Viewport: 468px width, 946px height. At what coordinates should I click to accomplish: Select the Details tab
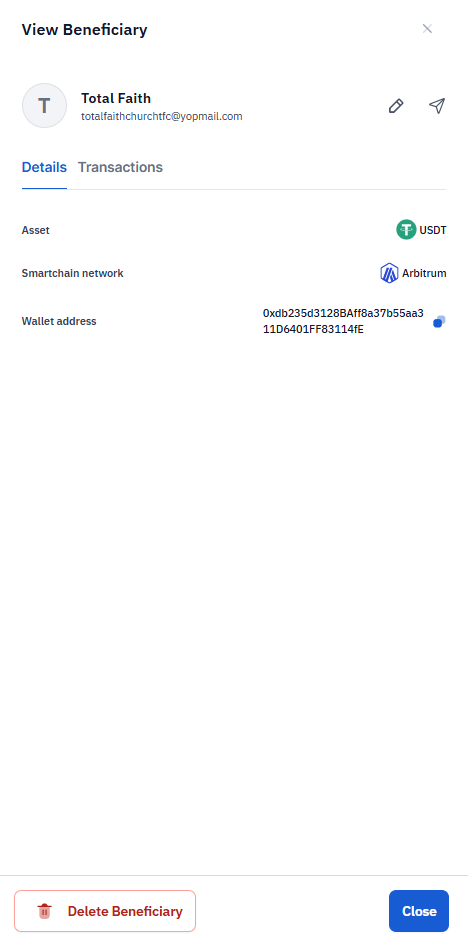[44, 167]
